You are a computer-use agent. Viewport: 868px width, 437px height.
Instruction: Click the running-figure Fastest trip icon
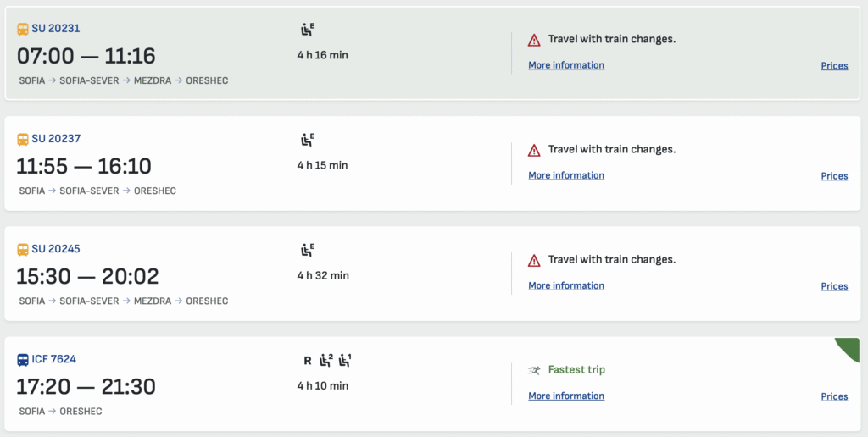pos(534,370)
